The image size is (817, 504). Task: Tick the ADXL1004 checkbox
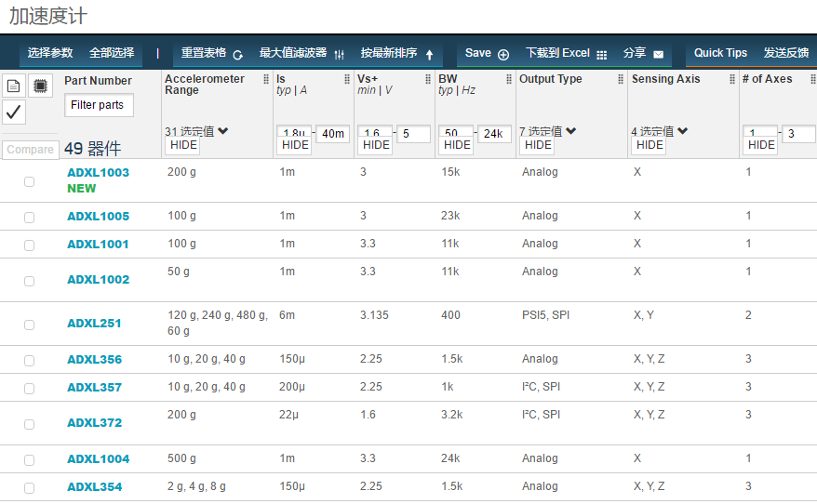click(29, 460)
